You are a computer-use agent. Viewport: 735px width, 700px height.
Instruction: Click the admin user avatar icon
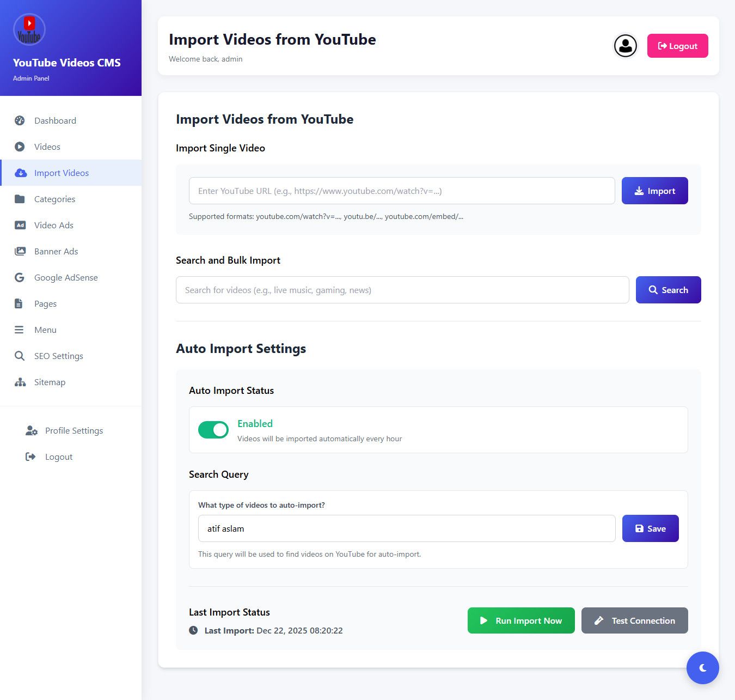tap(626, 46)
